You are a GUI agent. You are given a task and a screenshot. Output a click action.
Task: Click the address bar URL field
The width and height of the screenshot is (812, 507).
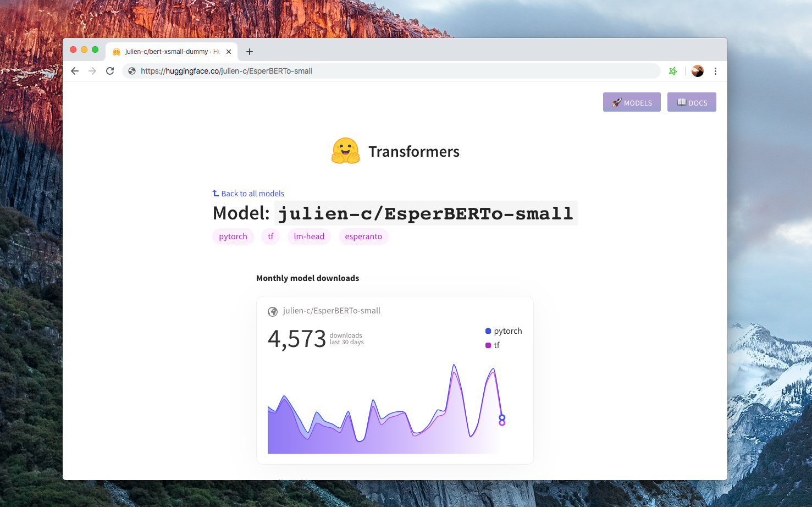tap(385, 71)
